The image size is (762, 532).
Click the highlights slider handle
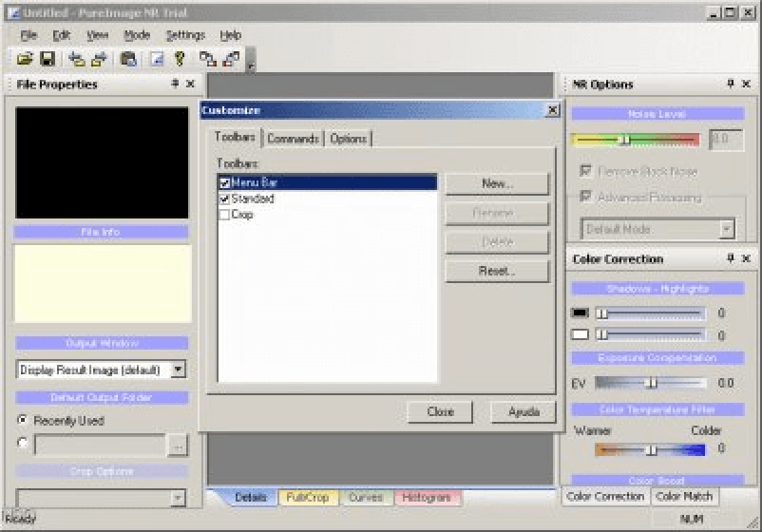602,334
